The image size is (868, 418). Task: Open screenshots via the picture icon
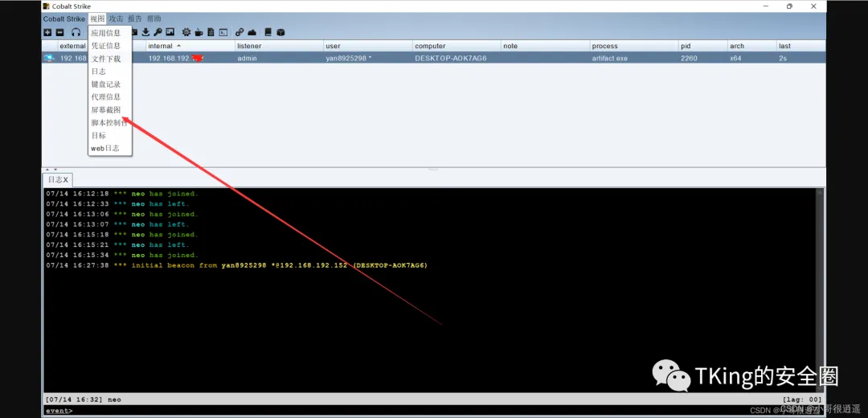[x=170, y=32]
